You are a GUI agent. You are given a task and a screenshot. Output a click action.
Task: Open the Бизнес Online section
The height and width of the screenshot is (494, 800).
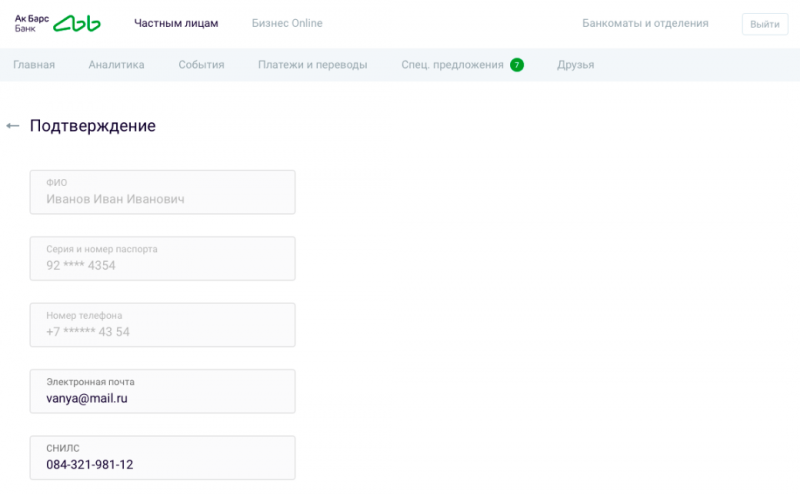pos(287,23)
